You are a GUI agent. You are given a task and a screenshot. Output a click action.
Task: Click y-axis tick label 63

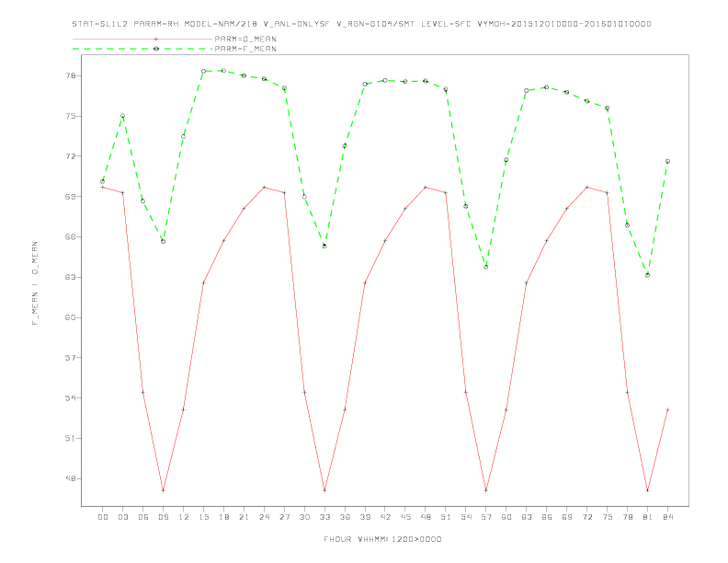pos(70,277)
